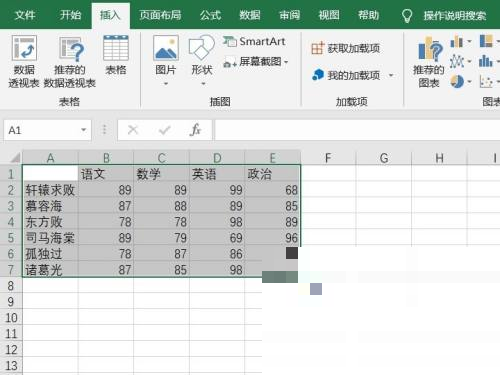Expand the Shapes (形状) dropdown arrow

click(203, 84)
